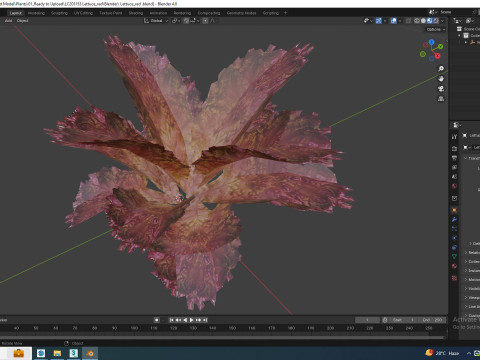Open the Scene properties tab
Viewport: 480px width, 360px height.
pyautogui.click(x=454, y=176)
